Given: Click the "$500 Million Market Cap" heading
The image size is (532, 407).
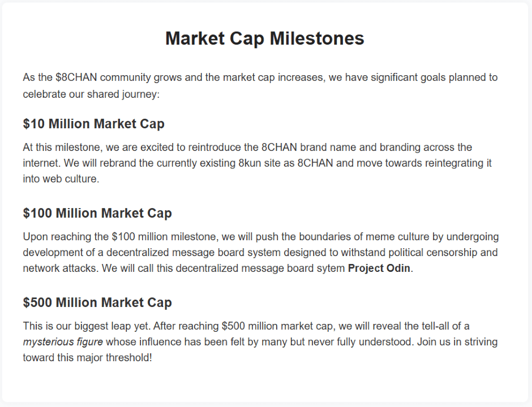Looking at the screenshot, I should (x=97, y=302).
